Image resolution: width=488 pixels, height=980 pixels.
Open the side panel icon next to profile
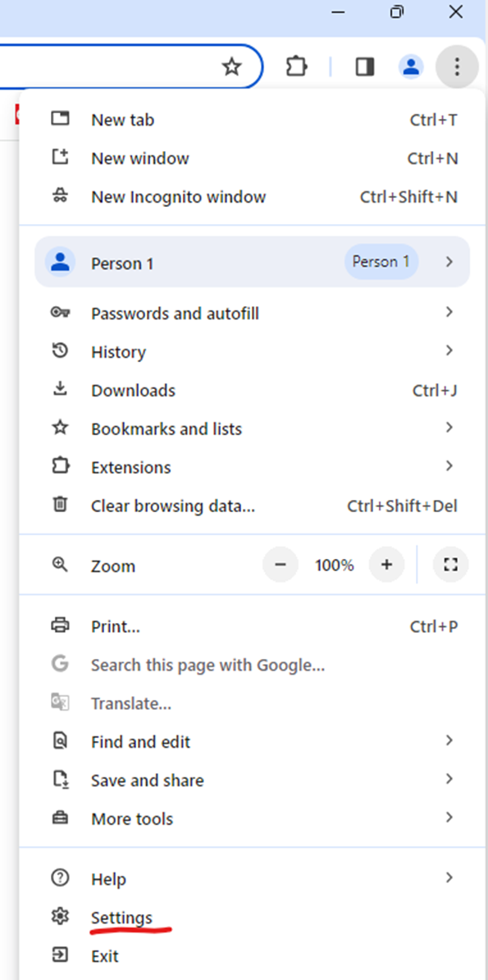coord(364,66)
